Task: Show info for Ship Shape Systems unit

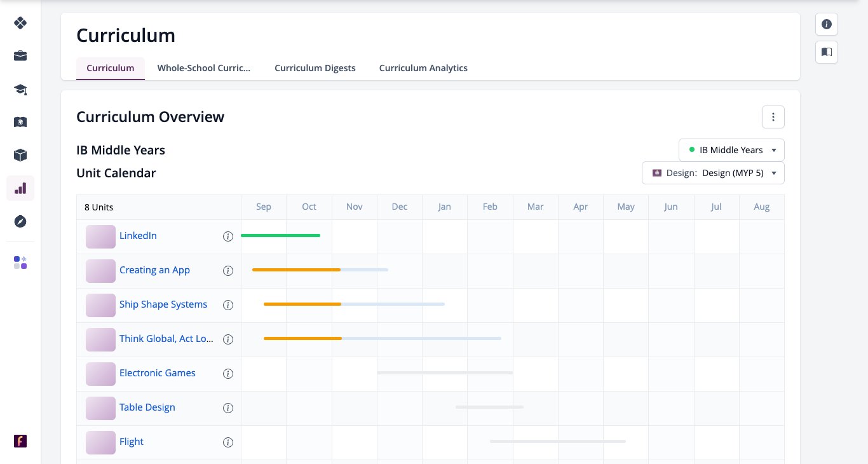Action: (x=228, y=305)
